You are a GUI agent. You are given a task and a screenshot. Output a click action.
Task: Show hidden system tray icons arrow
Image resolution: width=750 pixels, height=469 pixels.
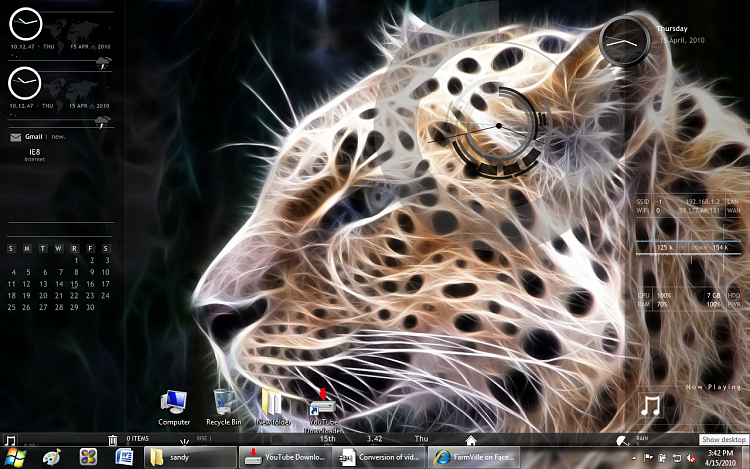point(634,458)
